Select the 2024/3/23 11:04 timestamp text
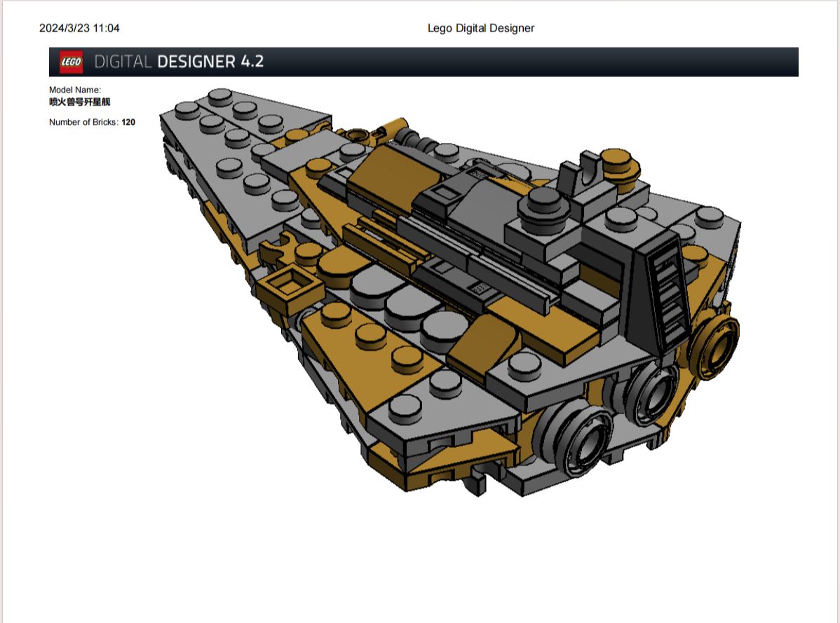Image resolution: width=840 pixels, height=623 pixels. click(79, 28)
